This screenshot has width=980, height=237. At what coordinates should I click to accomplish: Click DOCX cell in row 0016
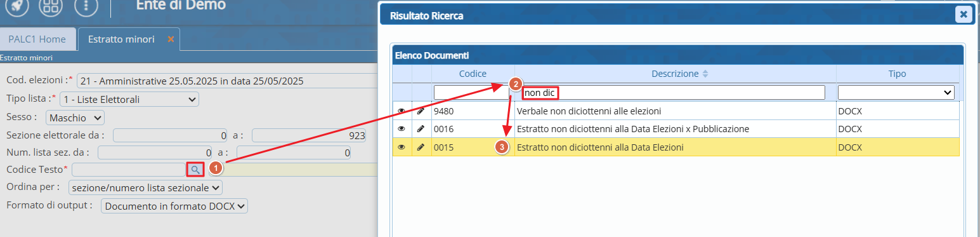coord(897,129)
